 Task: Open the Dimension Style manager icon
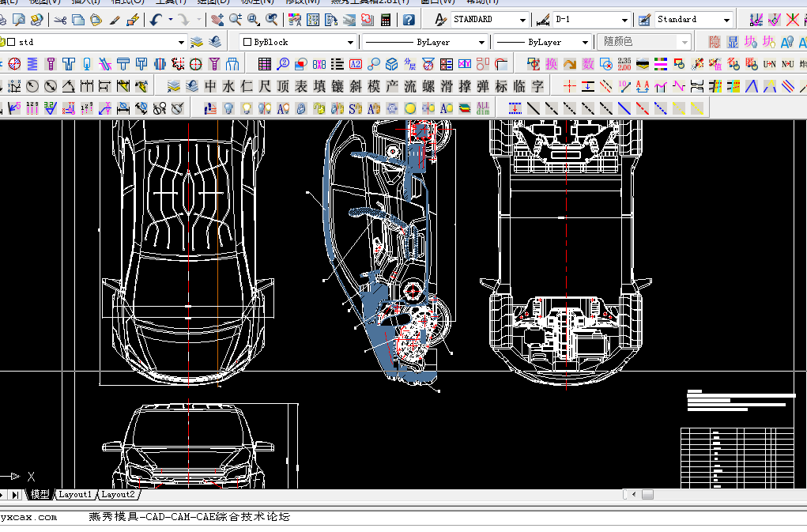(x=542, y=20)
